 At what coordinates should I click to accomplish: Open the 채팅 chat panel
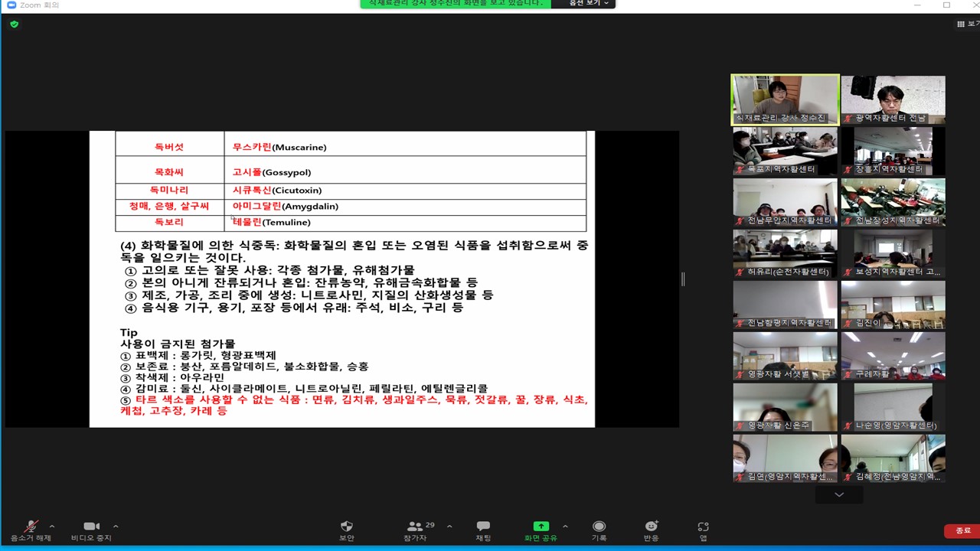483,530
